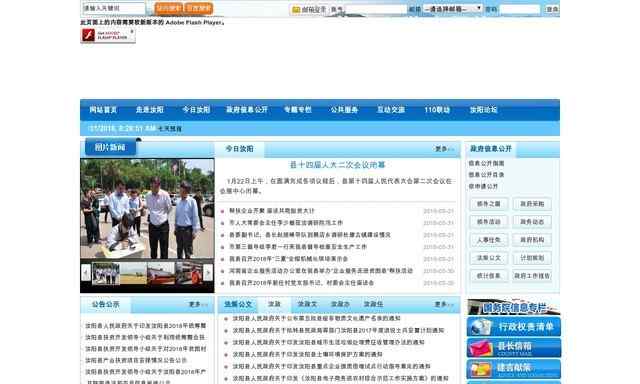This screenshot has height=384, width=640.
Task: Open 互动交流 in navigation bar
Action: pos(391,110)
